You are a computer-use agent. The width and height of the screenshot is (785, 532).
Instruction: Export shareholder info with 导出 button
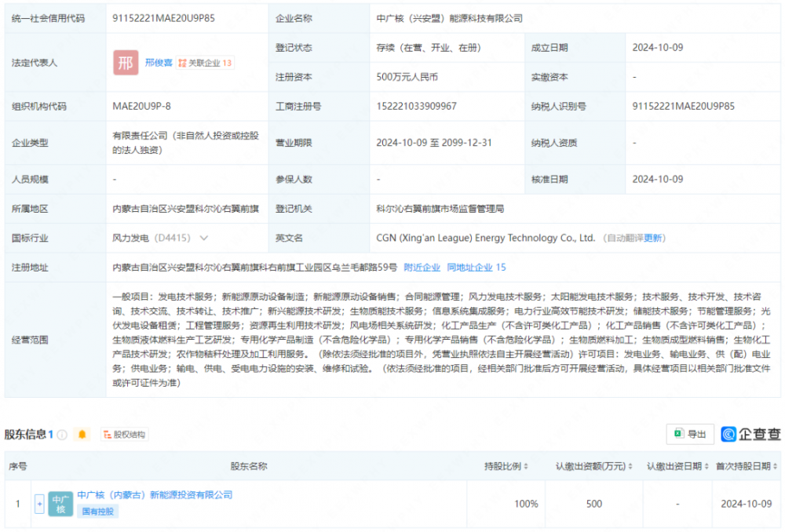click(x=690, y=434)
